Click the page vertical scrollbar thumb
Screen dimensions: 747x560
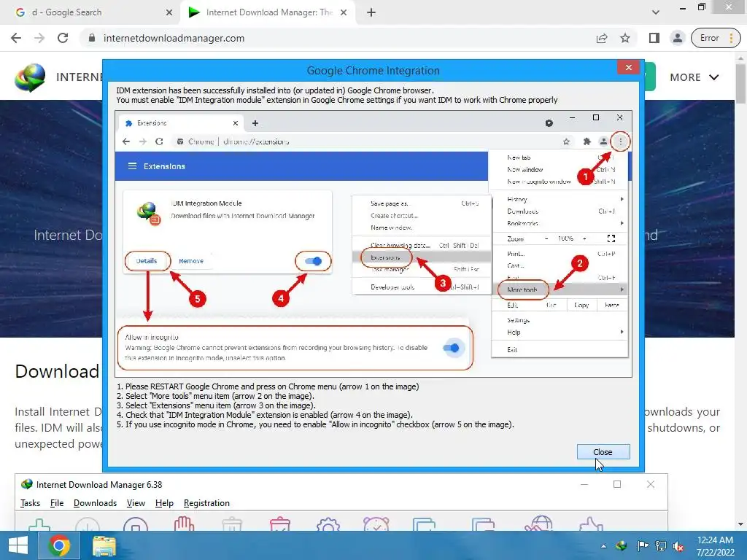tap(741, 83)
